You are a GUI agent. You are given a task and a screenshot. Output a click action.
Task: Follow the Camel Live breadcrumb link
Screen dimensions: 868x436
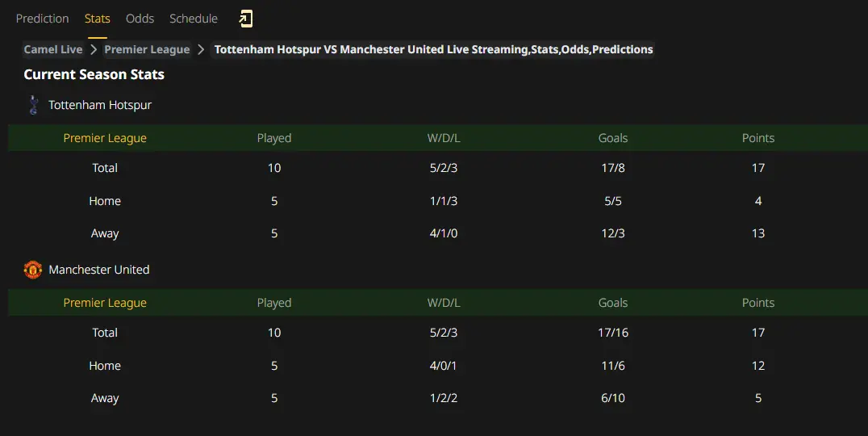(53, 49)
